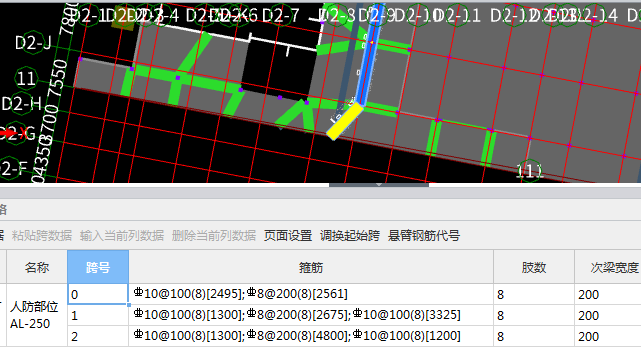Select the 肢数 column header
The width and height of the screenshot is (641, 361).
point(533,267)
